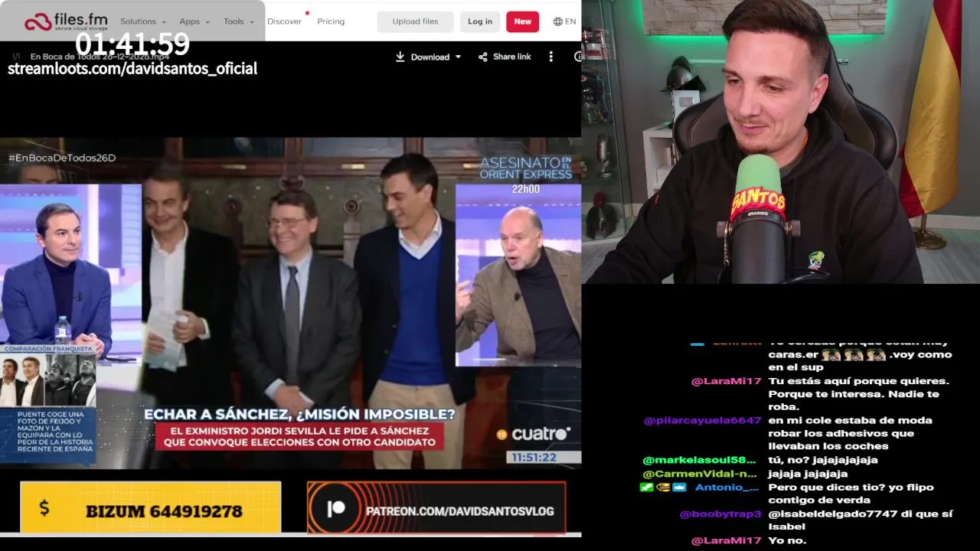Click the Upload files button
The image size is (980, 551).
415,21
